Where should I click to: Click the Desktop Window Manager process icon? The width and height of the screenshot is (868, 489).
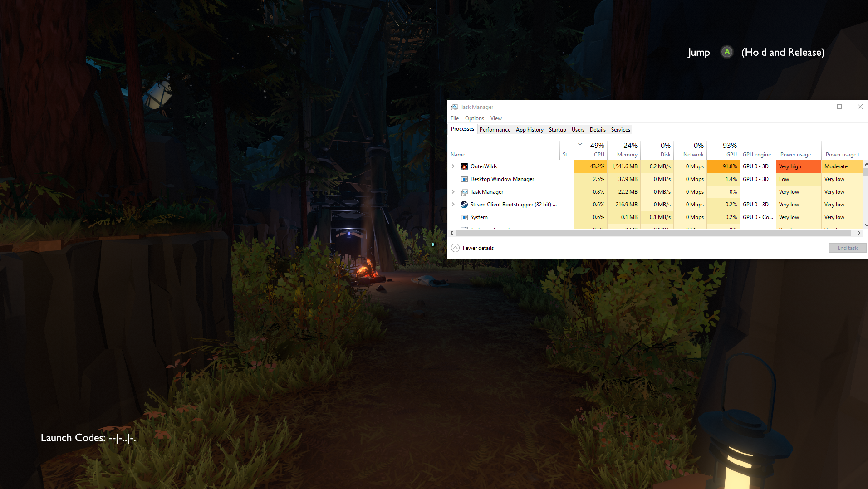point(464,179)
